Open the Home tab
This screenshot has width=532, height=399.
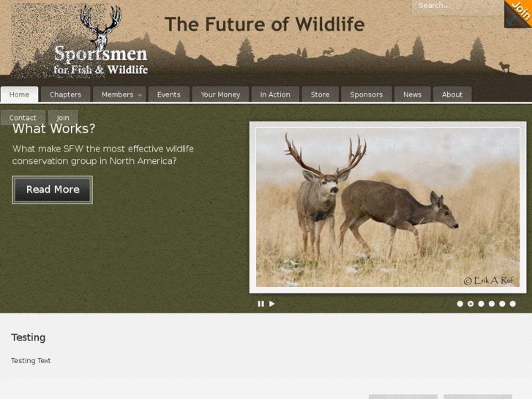[x=19, y=94]
